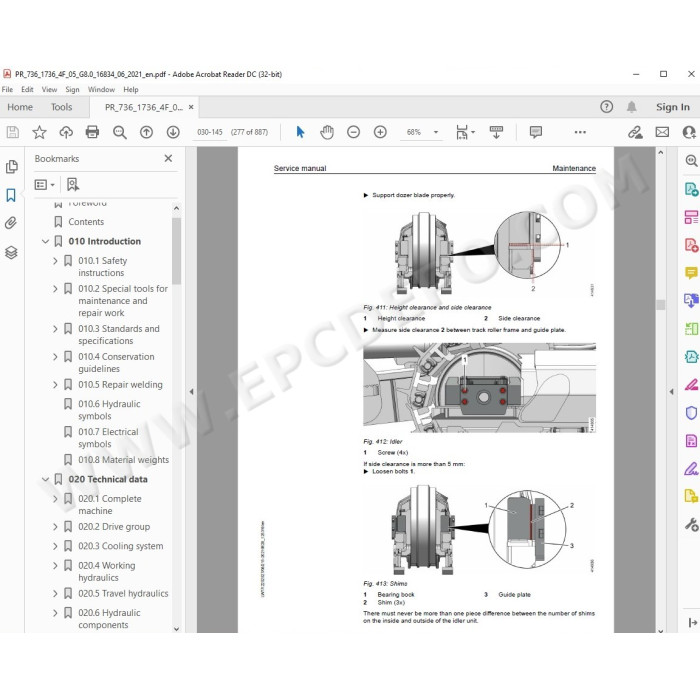Screen dimensions: 700x700
Task: Collapse right tools pane arrow
Action: tap(671, 392)
